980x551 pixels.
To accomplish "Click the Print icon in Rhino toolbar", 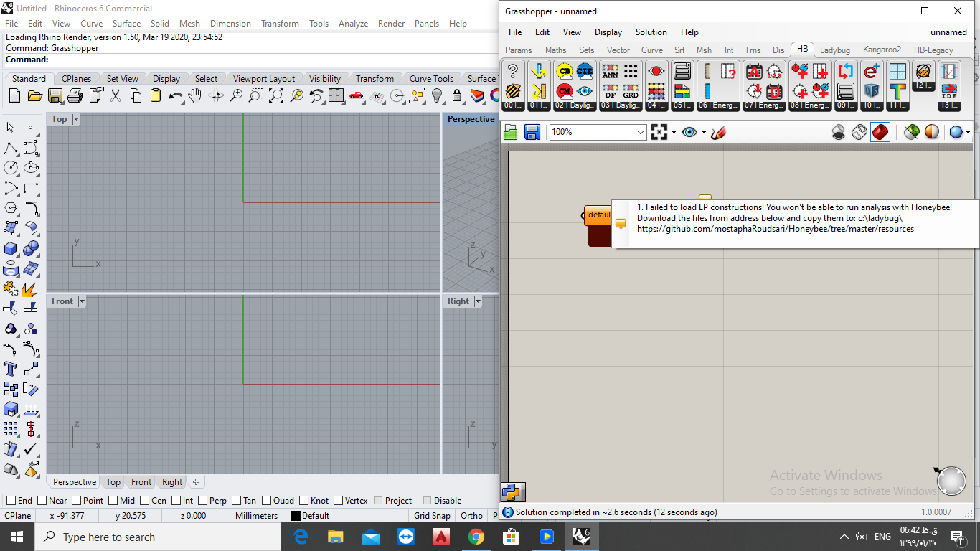I will coord(75,95).
